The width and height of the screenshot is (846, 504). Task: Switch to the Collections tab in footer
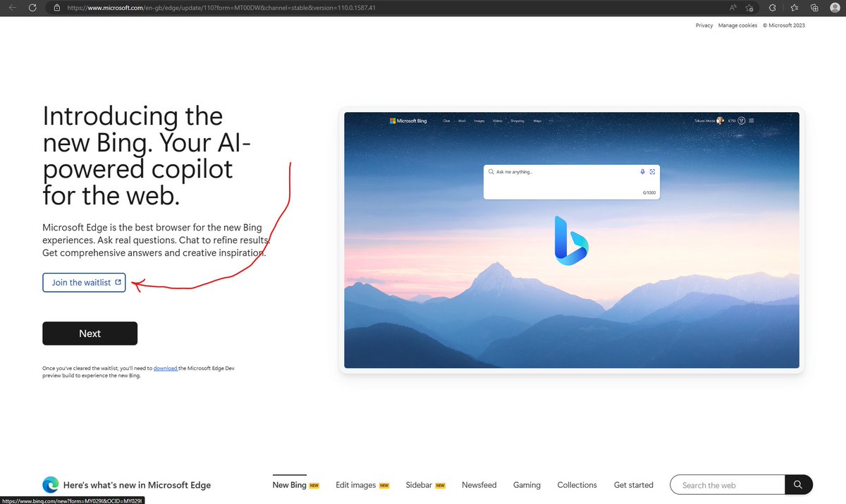pos(577,485)
